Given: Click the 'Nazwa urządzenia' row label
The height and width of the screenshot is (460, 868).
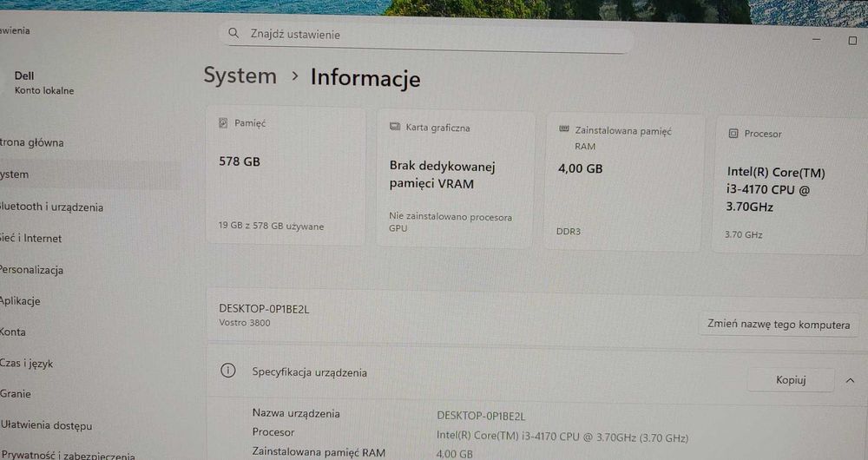Looking at the screenshot, I should (x=296, y=413).
